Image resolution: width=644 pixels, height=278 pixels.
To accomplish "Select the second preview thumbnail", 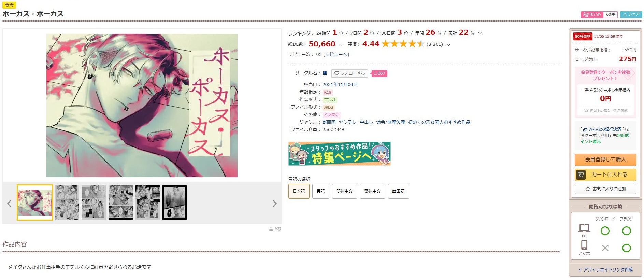I will (x=67, y=203).
